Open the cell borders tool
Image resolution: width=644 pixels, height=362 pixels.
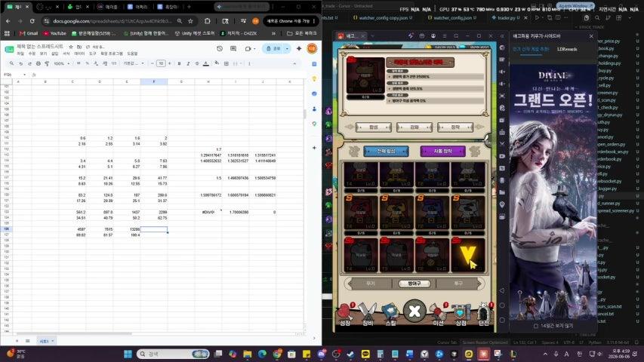[226, 63]
